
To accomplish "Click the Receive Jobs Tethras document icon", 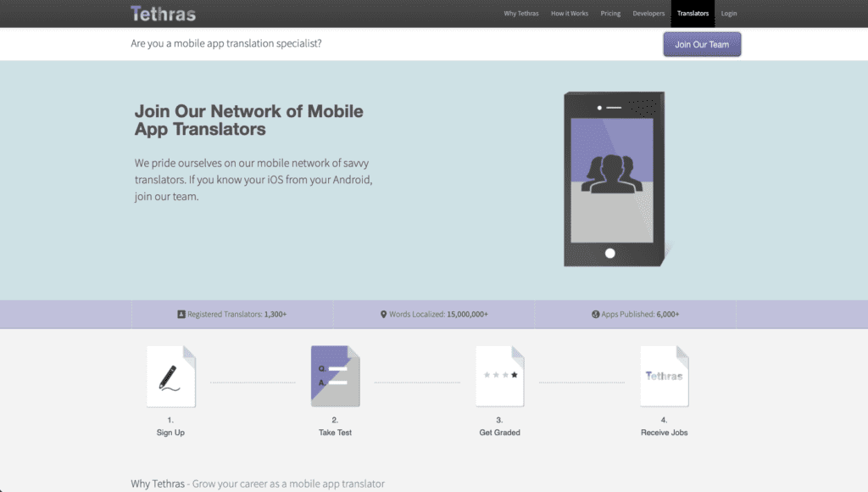I will (665, 377).
